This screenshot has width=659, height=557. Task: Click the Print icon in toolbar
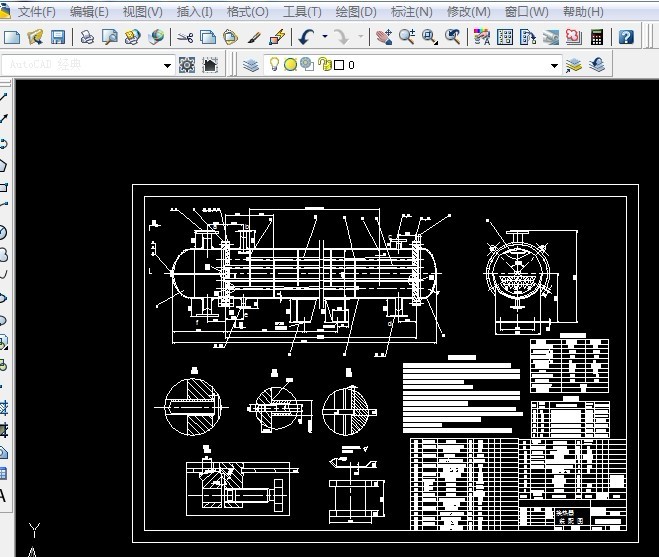pyautogui.click(x=87, y=37)
